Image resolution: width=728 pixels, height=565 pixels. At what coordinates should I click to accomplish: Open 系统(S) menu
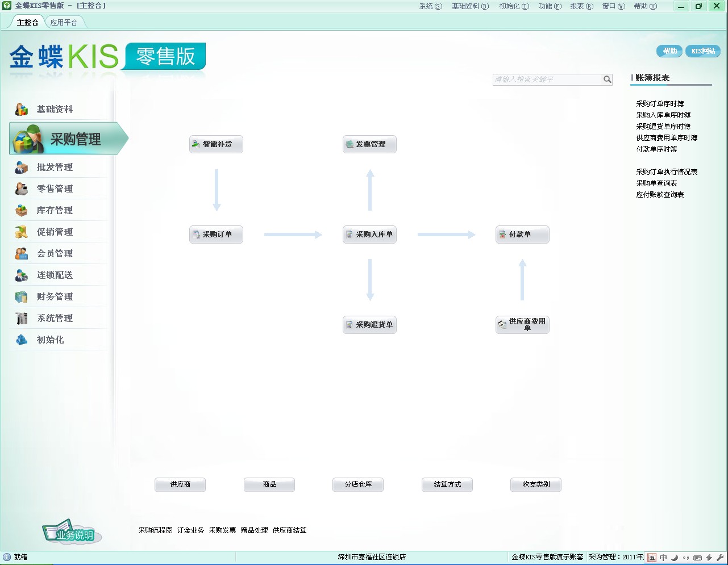click(431, 6)
